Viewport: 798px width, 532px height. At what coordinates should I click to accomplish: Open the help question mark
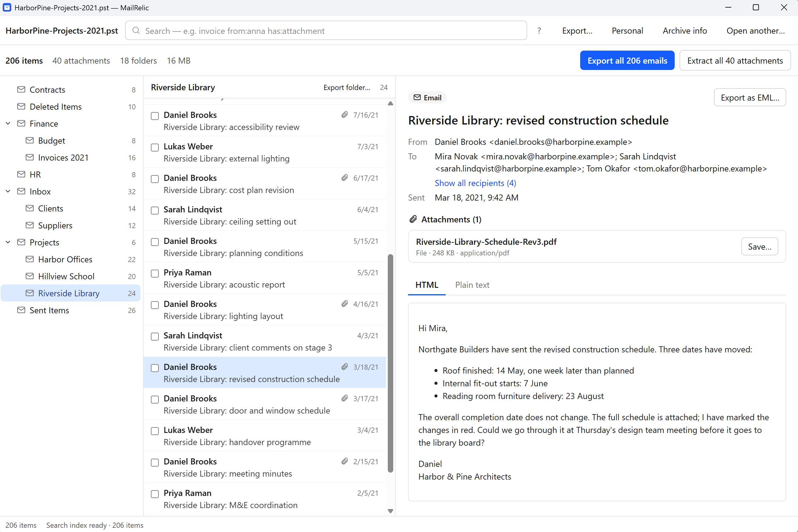point(539,31)
